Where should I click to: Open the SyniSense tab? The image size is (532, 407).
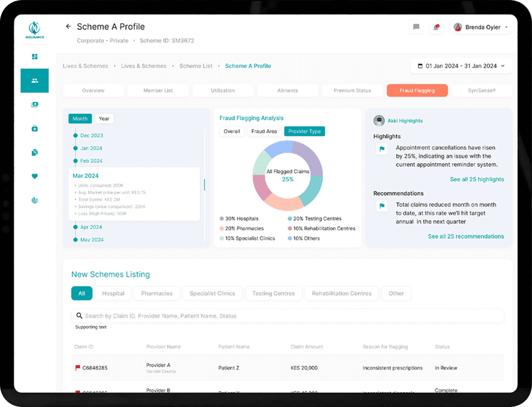(x=482, y=90)
